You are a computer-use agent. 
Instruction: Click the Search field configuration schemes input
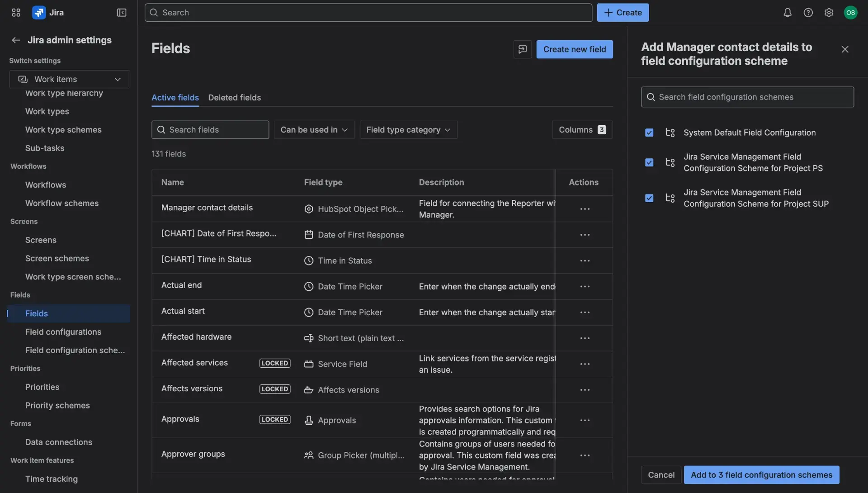pyautogui.click(x=746, y=97)
